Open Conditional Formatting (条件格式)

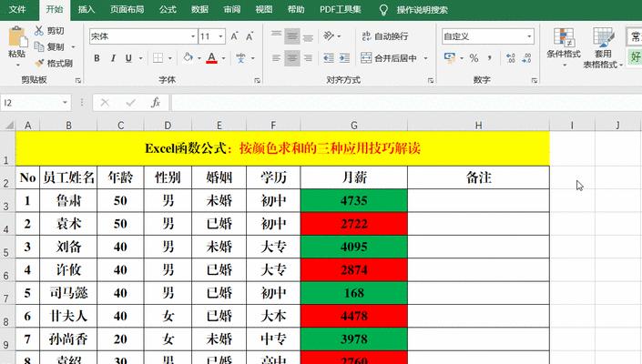coord(564,48)
